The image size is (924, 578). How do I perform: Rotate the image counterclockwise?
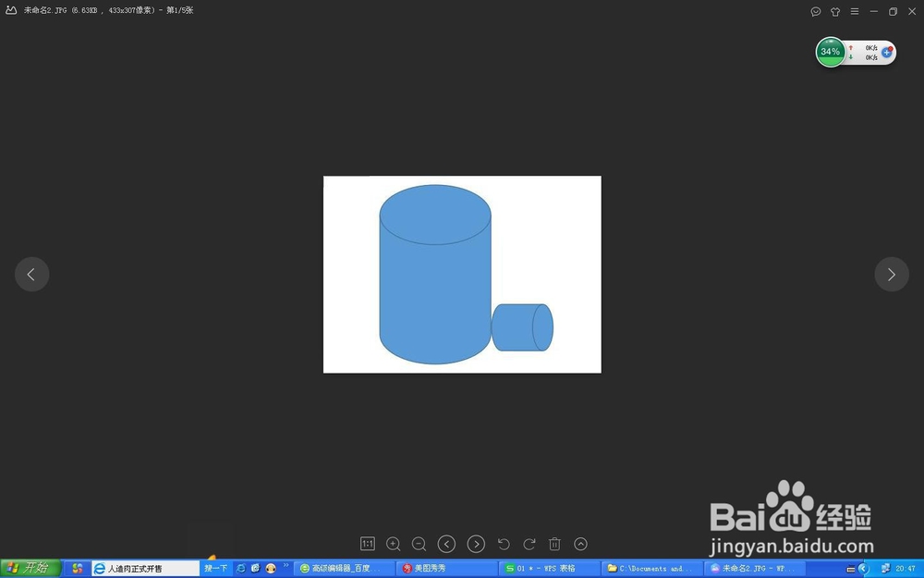[x=504, y=544]
